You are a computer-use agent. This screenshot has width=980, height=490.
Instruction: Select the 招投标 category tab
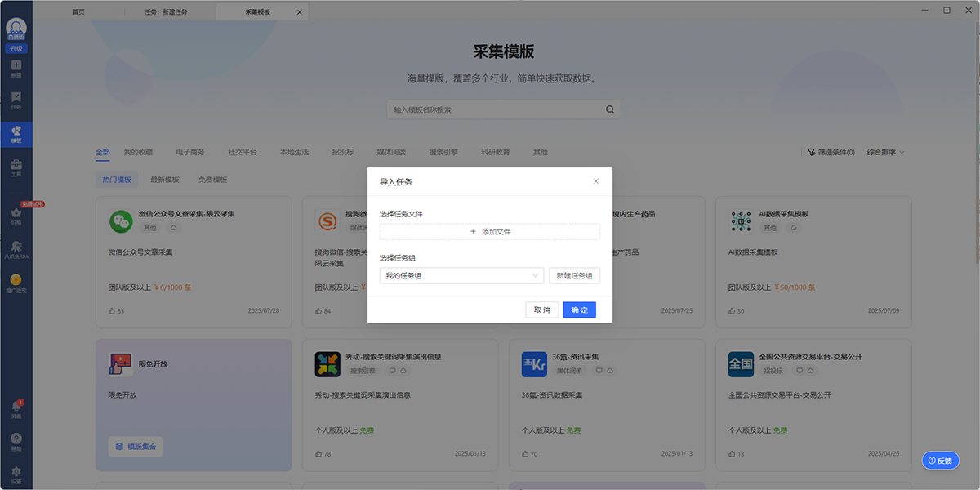coord(343,153)
